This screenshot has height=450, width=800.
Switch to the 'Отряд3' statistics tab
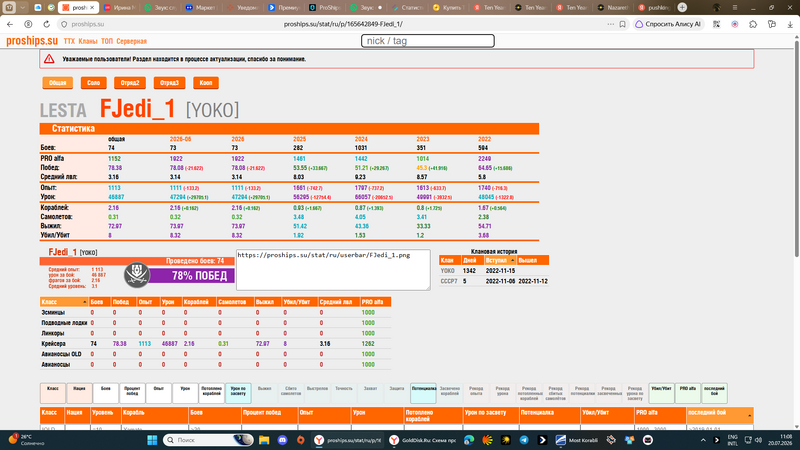169,83
